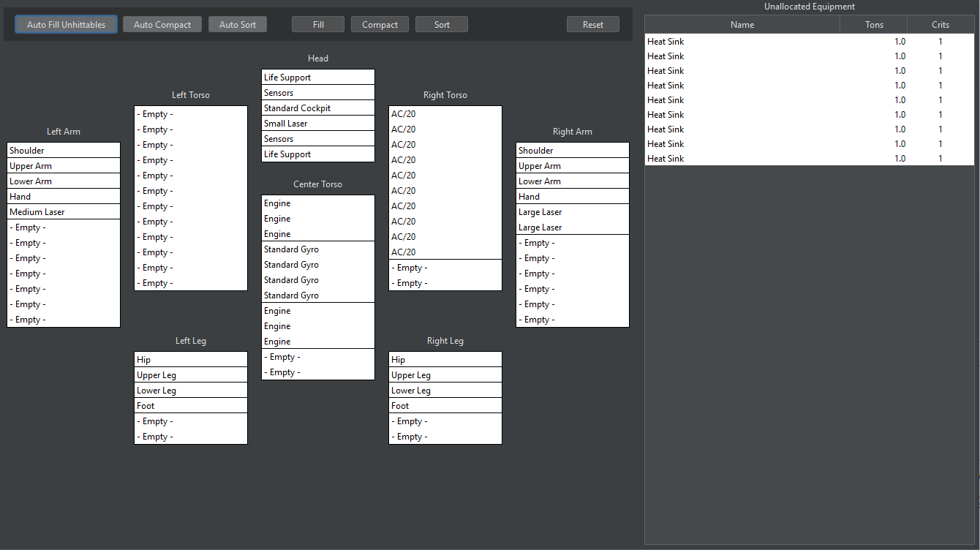Screen dimensions: 980x550
Task: Toggle the Auto Sort option
Action: (x=238, y=24)
